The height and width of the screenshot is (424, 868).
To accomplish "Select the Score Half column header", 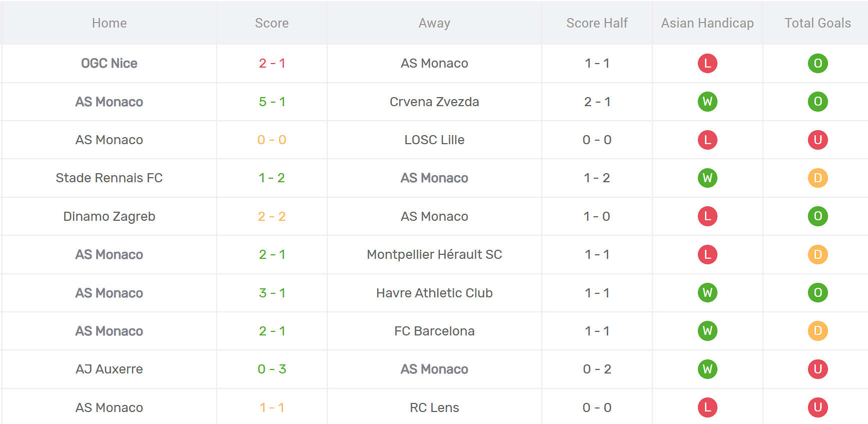I will (597, 23).
